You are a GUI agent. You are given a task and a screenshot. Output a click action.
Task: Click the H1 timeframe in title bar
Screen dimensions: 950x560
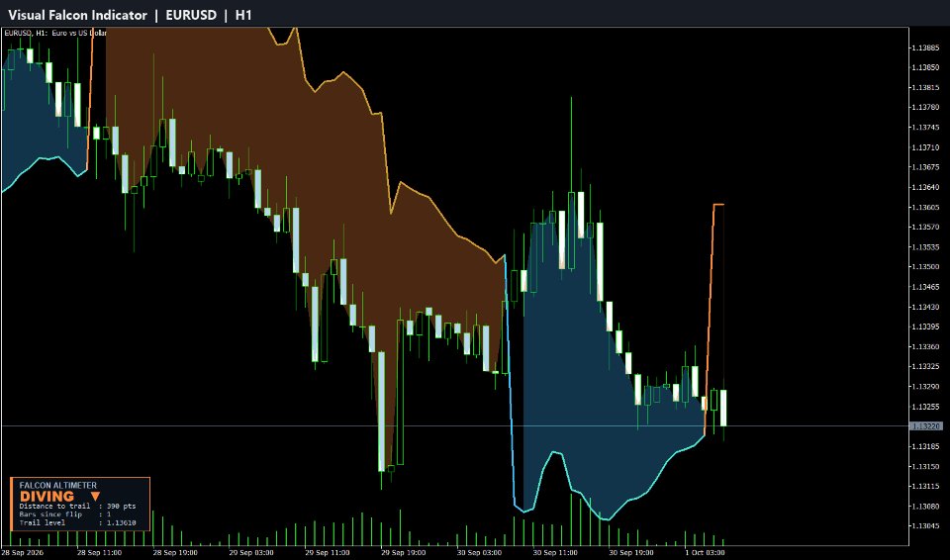(x=243, y=15)
